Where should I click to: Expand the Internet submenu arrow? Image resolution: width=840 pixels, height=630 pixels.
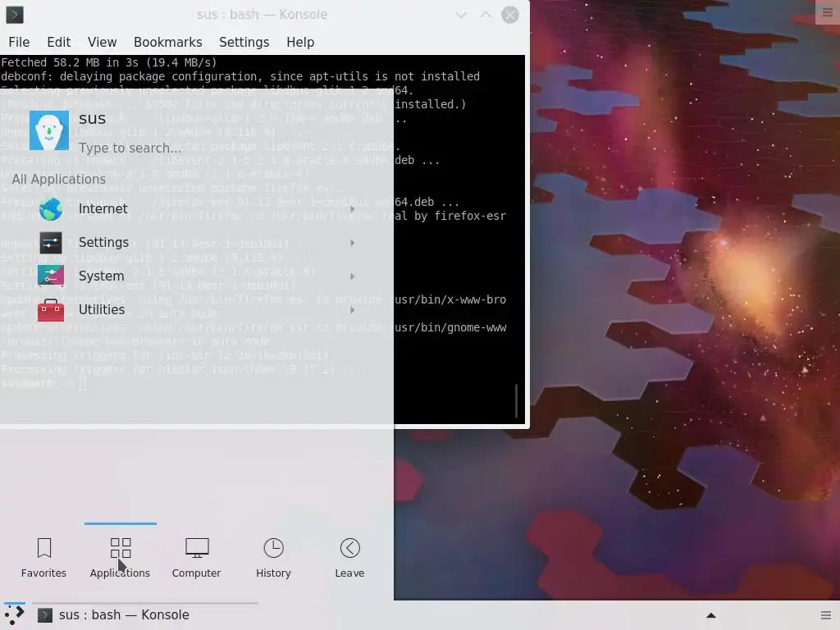pyautogui.click(x=352, y=209)
